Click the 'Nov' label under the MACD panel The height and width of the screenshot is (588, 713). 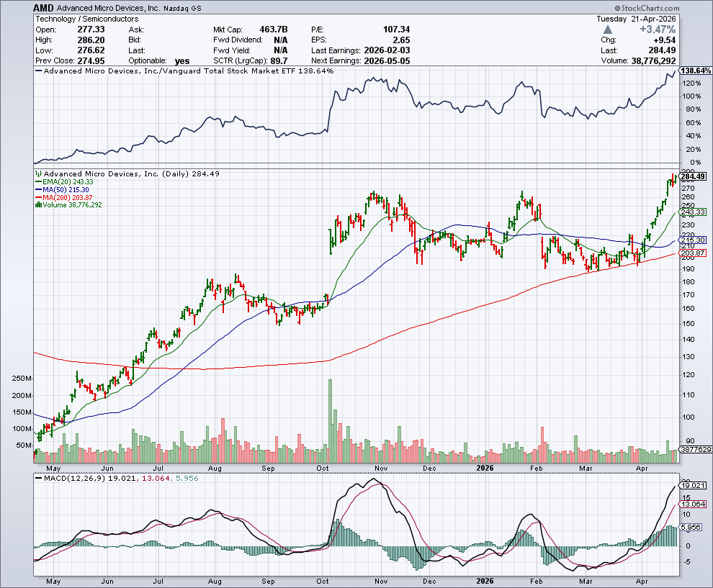pyautogui.click(x=381, y=582)
